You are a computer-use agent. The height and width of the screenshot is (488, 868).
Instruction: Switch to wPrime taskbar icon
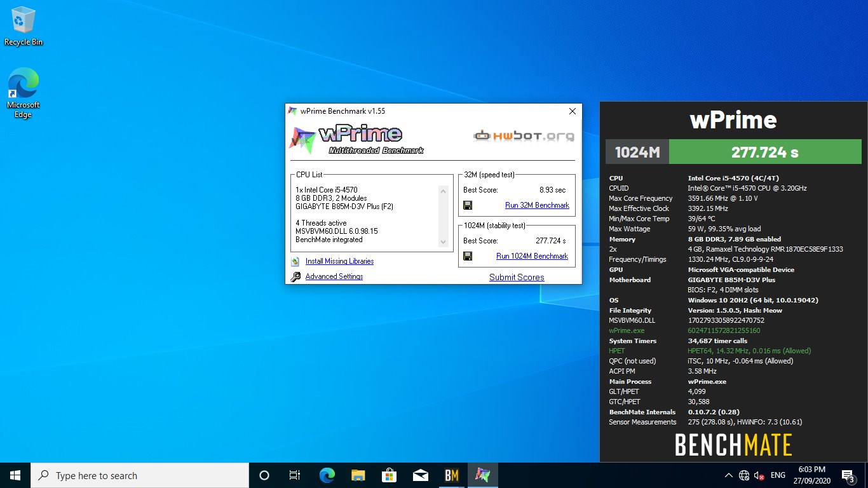(x=483, y=475)
